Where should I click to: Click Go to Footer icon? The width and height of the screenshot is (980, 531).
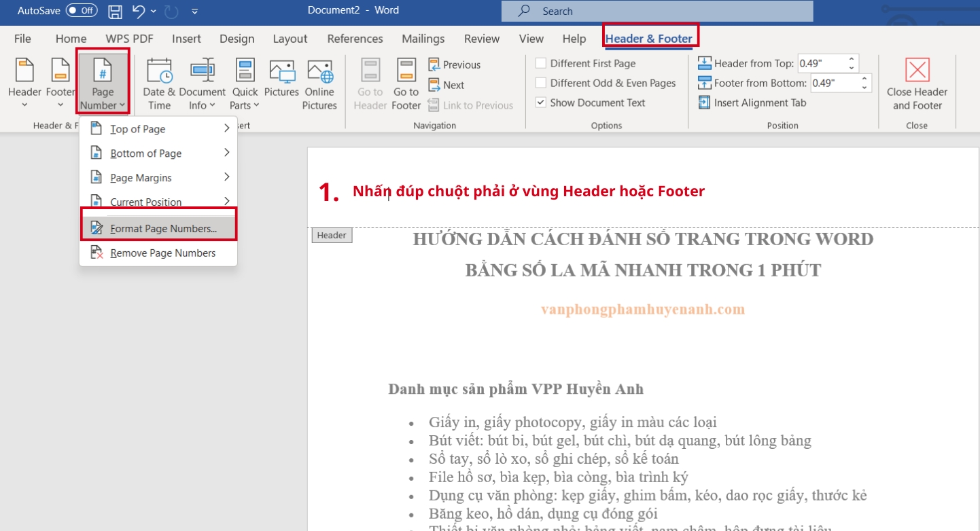click(406, 70)
